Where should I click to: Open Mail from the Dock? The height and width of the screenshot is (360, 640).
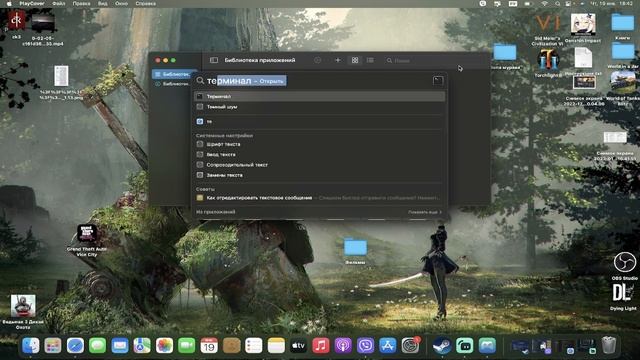point(120,346)
